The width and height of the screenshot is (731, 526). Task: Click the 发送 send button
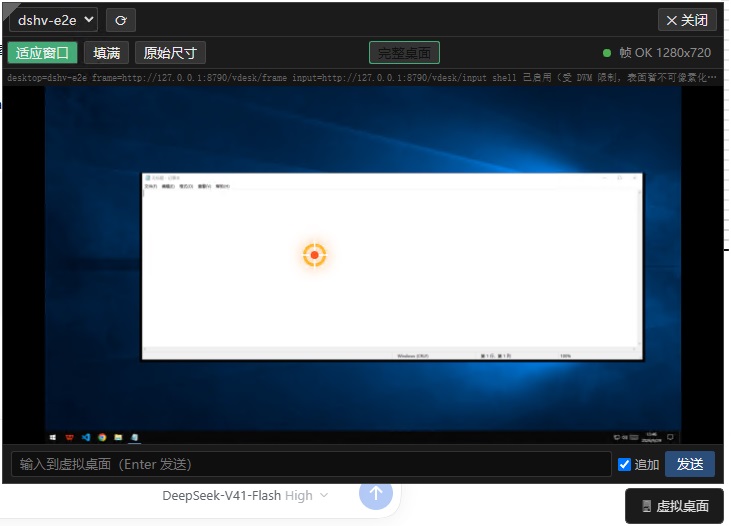coord(690,464)
